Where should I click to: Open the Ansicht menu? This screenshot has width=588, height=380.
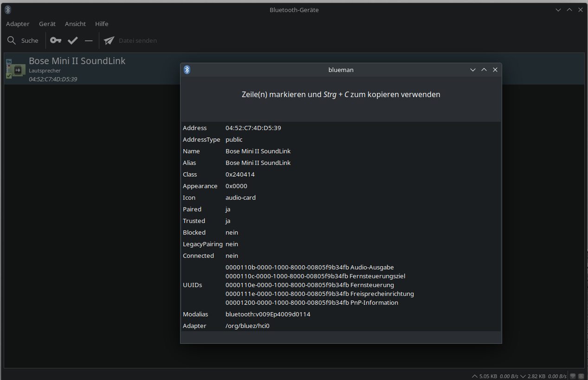click(x=75, y=24)
